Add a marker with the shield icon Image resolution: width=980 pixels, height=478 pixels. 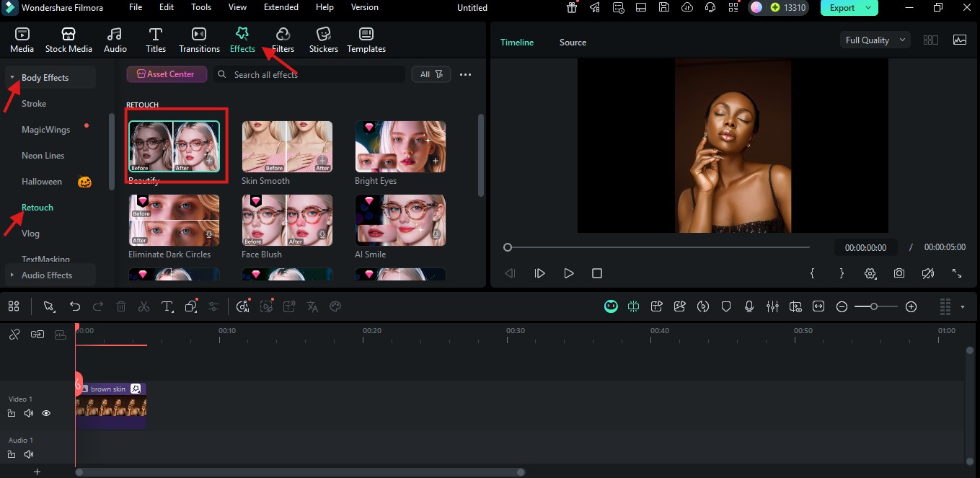coord(726,306)
